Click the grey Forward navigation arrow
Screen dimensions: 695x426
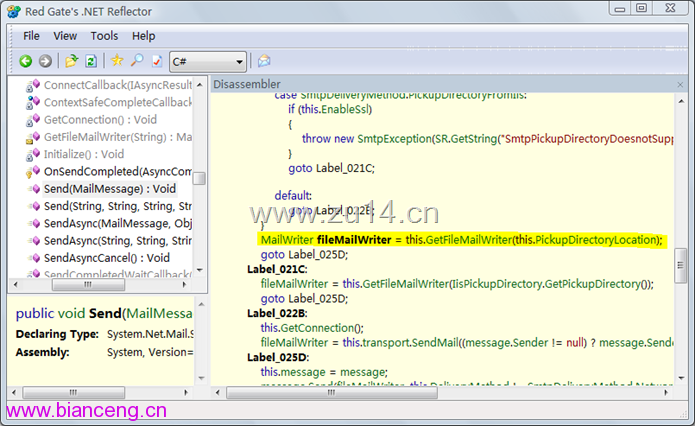click(x=45, y=61)
